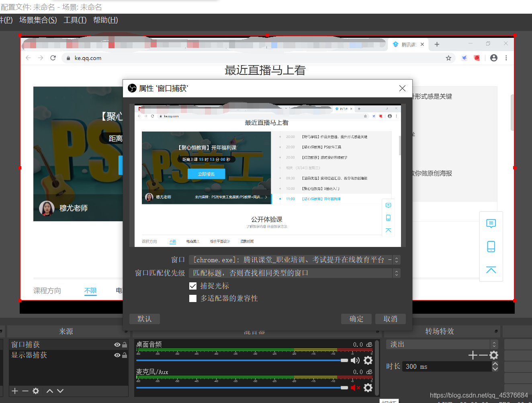Click the 默认 button

(145, 319)
